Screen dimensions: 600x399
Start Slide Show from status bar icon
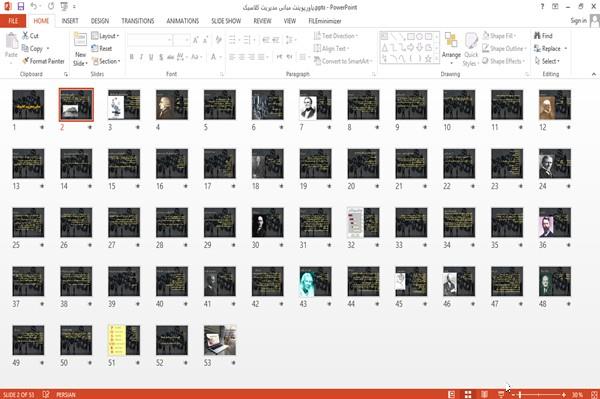point(501,394)
